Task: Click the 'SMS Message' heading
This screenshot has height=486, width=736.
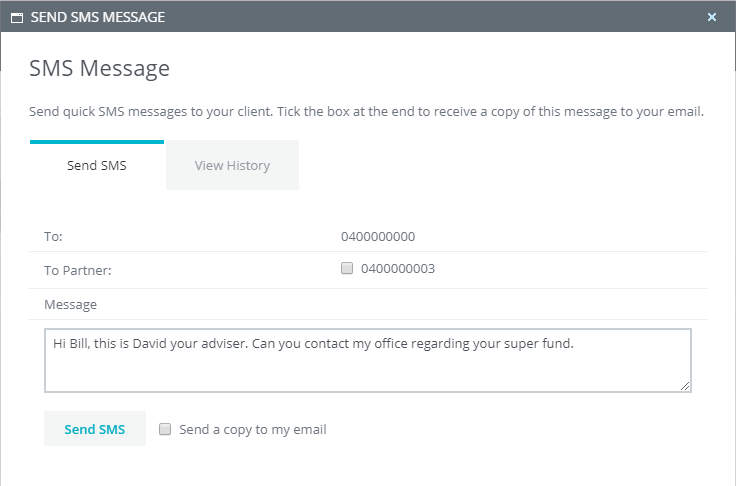Action: pos(99,68)
